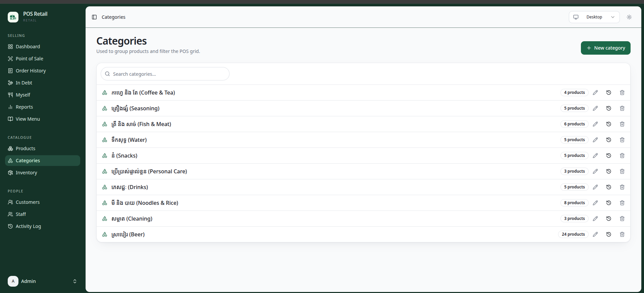Edit the Snacks category

pos(595,156)
